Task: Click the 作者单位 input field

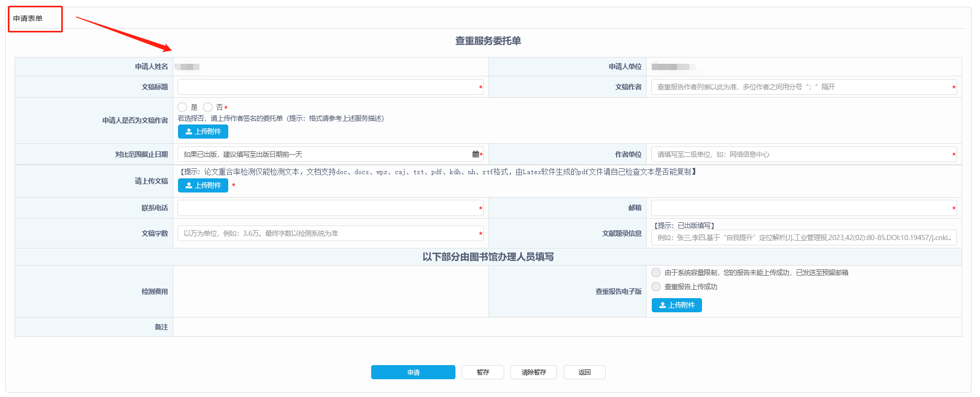Action: coord(801,154)
